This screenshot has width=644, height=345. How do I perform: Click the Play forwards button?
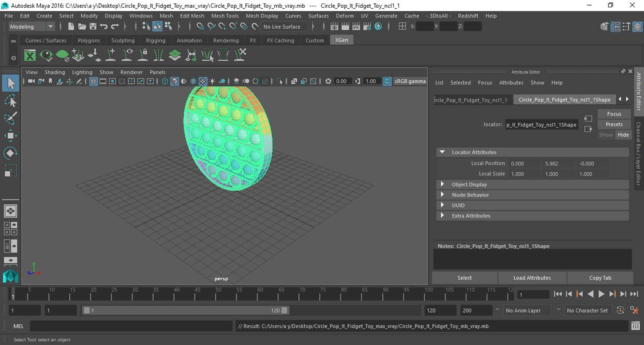coord(601,294)
